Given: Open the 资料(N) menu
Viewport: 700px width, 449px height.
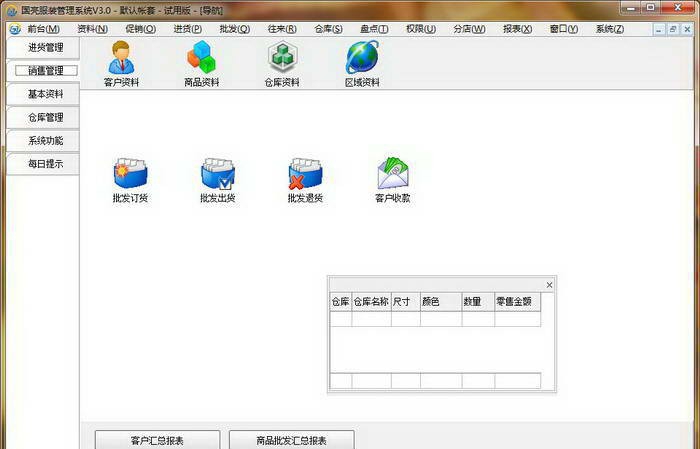Looking at the screenshot, I should (92, 29).
